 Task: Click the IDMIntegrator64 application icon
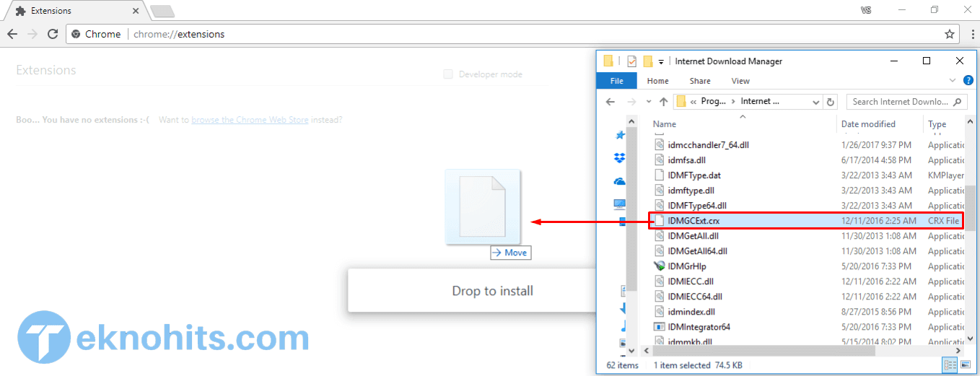tap(659, 327)
